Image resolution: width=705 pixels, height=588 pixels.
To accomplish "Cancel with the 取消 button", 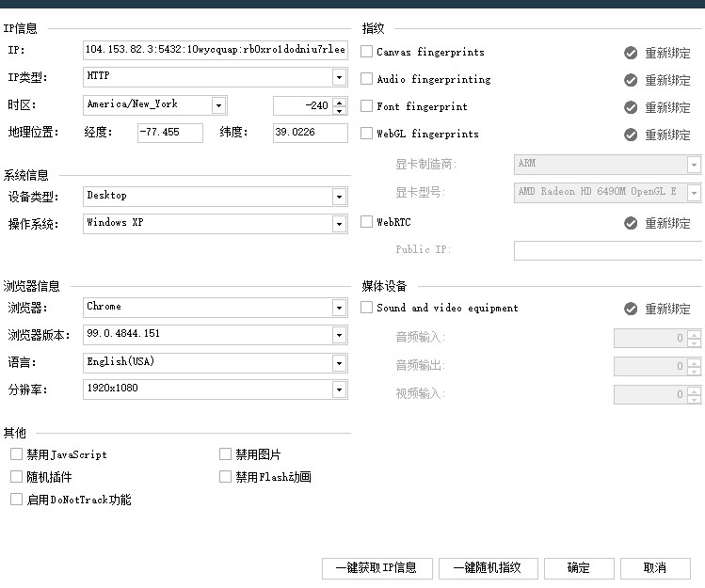I will click(x=655, y=568).
